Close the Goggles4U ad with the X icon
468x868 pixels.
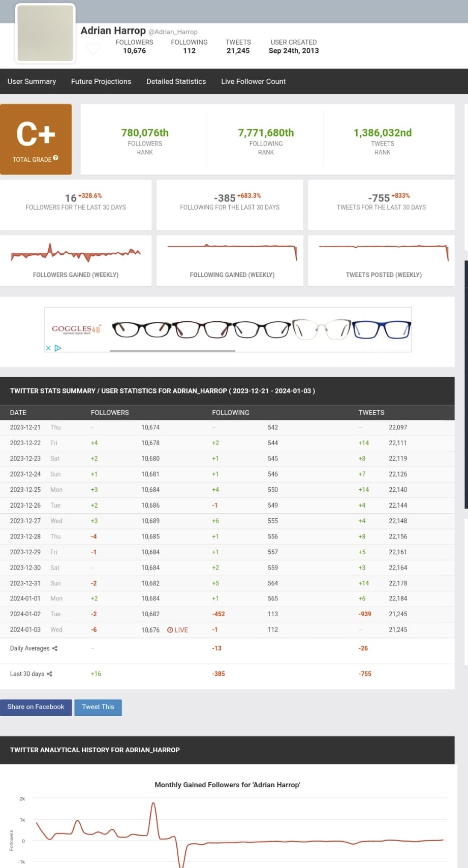48,348
